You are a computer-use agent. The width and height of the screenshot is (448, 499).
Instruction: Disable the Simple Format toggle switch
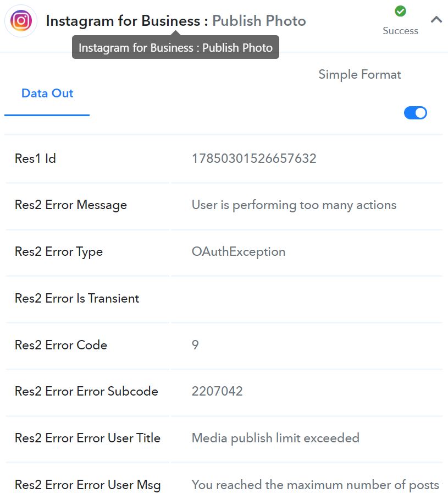415,113
